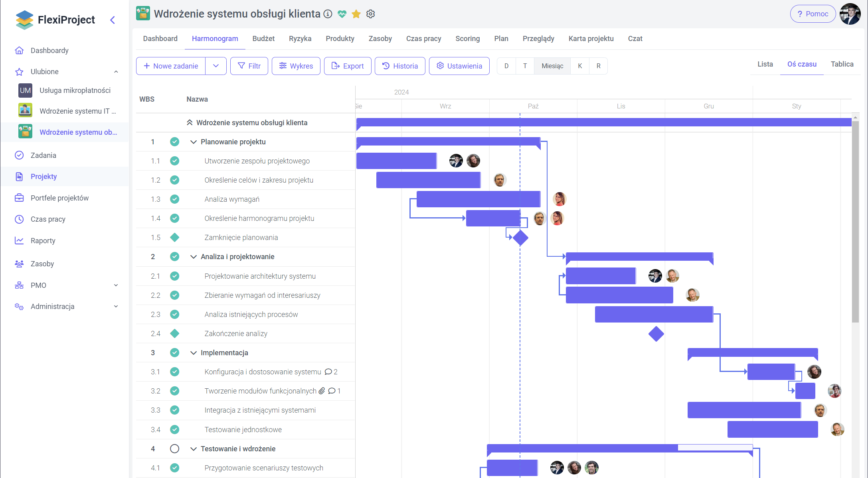This screenshot has height=478, width=868.
Task: Toggle completion check for Testowanie jednostkowe
Action: click(174, 429)
